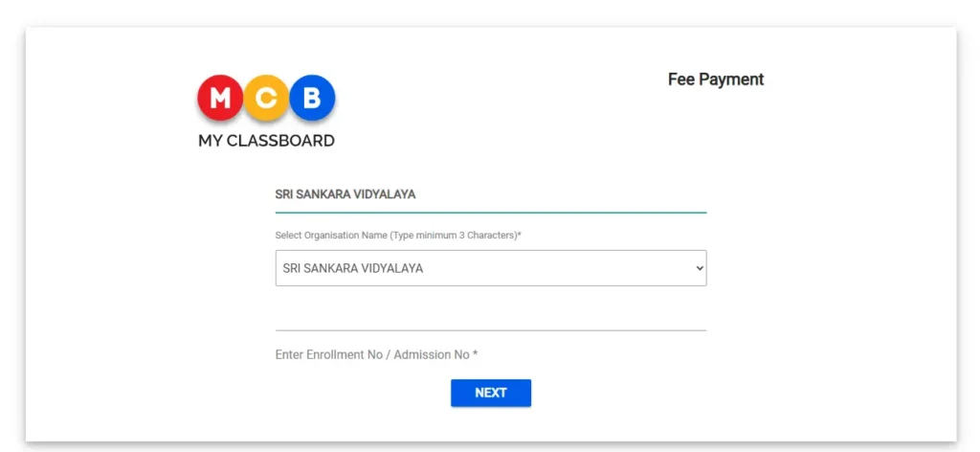The height and width of the screenshot is (452, 980).
Task: Expand the SRI SANKARA VIDYALAYA select box
Action: click(x=479, y=268)
